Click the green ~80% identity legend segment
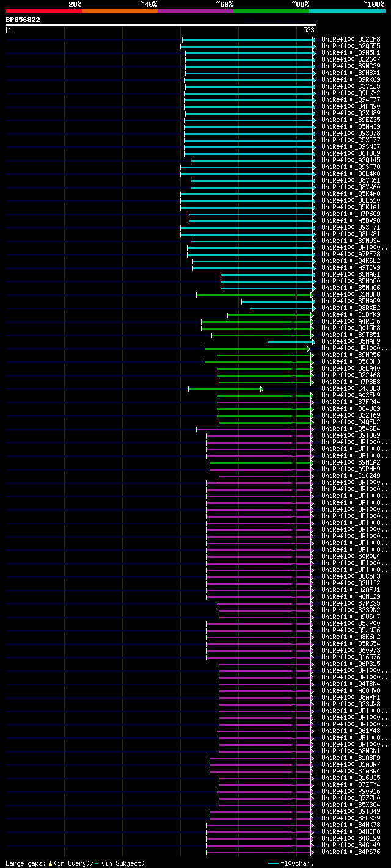 point(271,10)
